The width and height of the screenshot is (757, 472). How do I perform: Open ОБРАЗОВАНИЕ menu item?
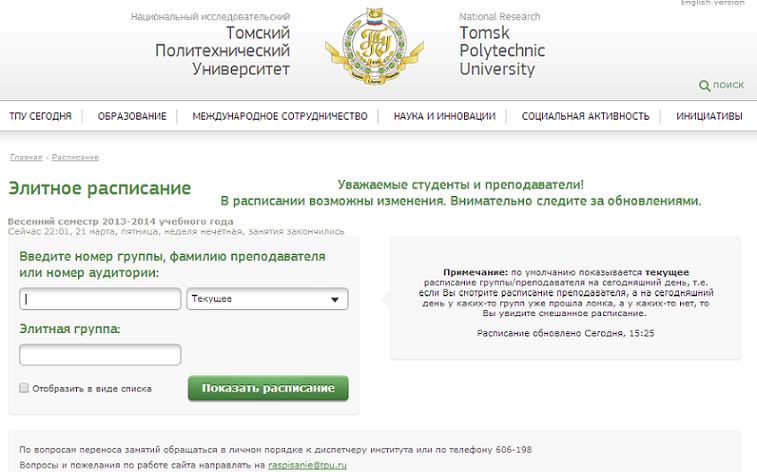[132, 117]
